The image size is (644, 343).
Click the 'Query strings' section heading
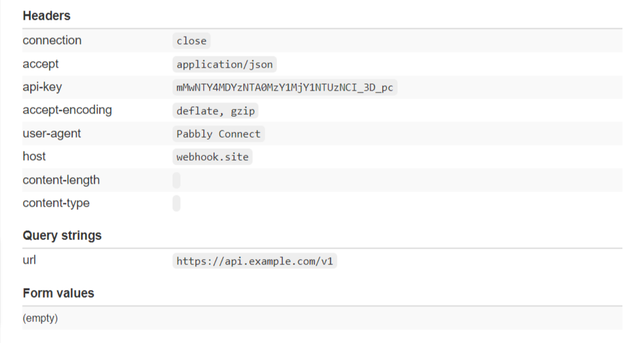click(x=62, y=235)
